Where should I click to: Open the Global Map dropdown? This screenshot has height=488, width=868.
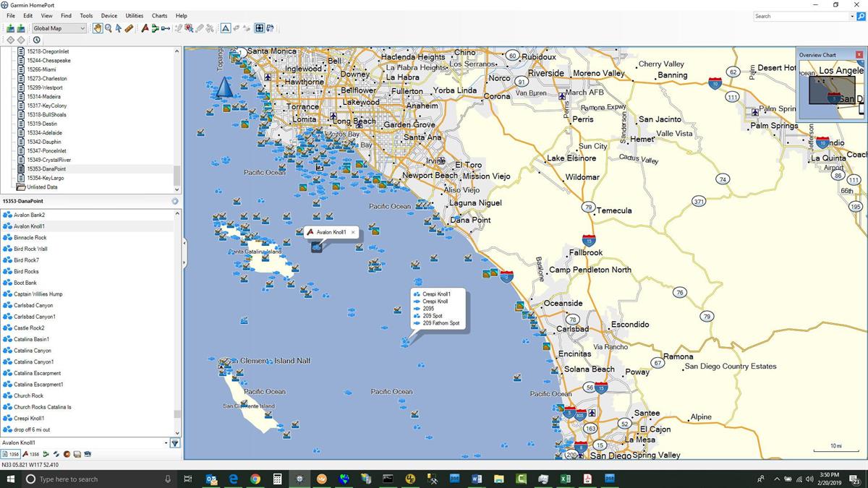coord(59,28)
